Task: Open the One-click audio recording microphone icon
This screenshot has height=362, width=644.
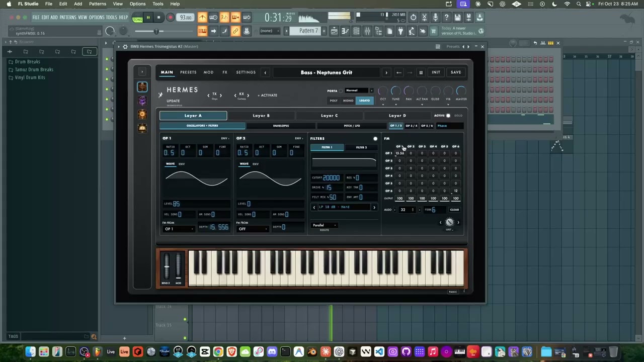Action: (x=435, y=18)
